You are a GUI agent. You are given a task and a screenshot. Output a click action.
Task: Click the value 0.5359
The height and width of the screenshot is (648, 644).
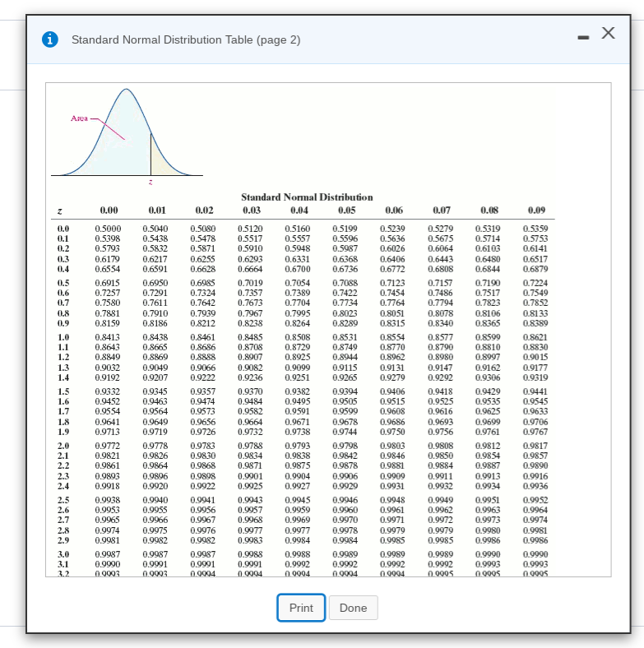coord(535,229)
